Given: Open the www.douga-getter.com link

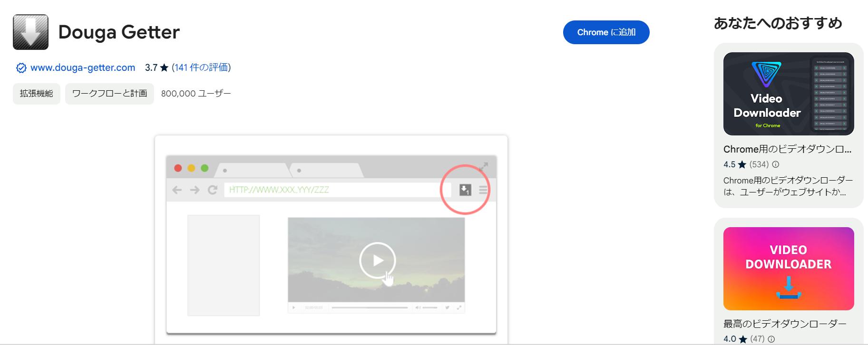Looking at the screenshot, I should (x=83, y=67).
